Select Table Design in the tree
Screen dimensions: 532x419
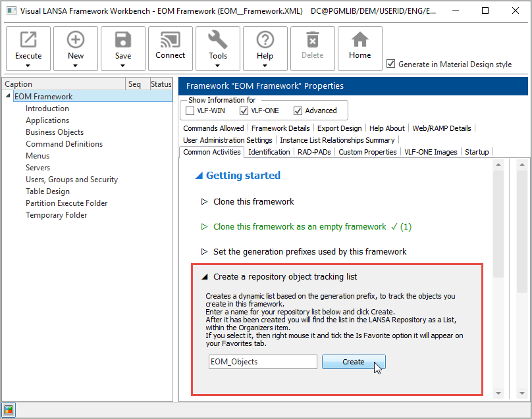point(47,191)
